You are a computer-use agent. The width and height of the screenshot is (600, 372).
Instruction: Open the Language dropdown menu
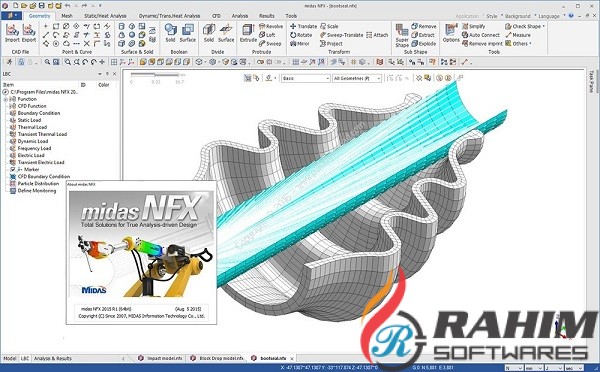551,16
